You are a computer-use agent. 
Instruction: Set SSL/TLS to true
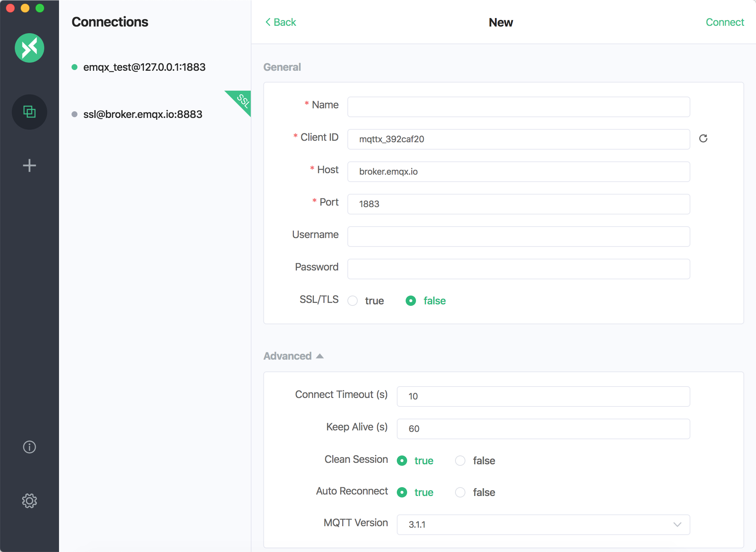point(353,301)
